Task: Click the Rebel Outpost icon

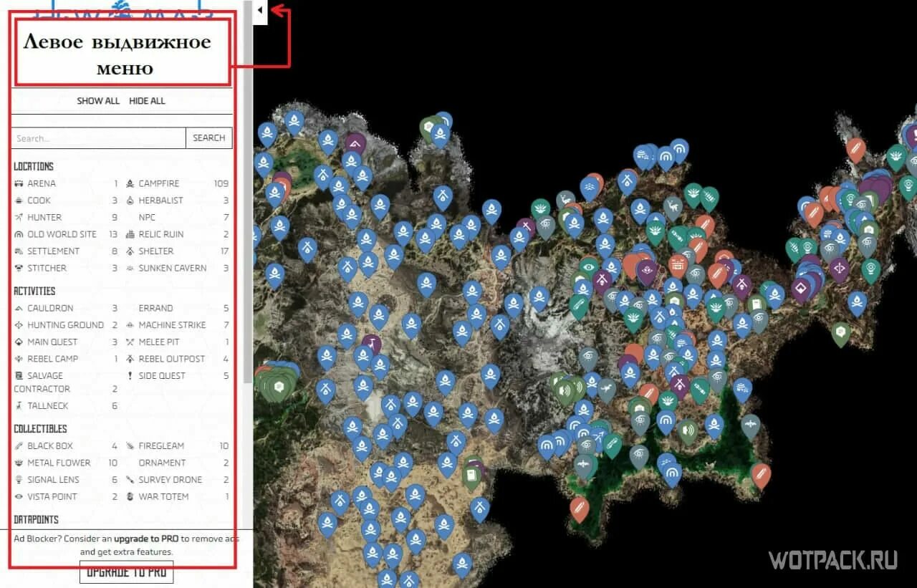Action: pos(130,359)
